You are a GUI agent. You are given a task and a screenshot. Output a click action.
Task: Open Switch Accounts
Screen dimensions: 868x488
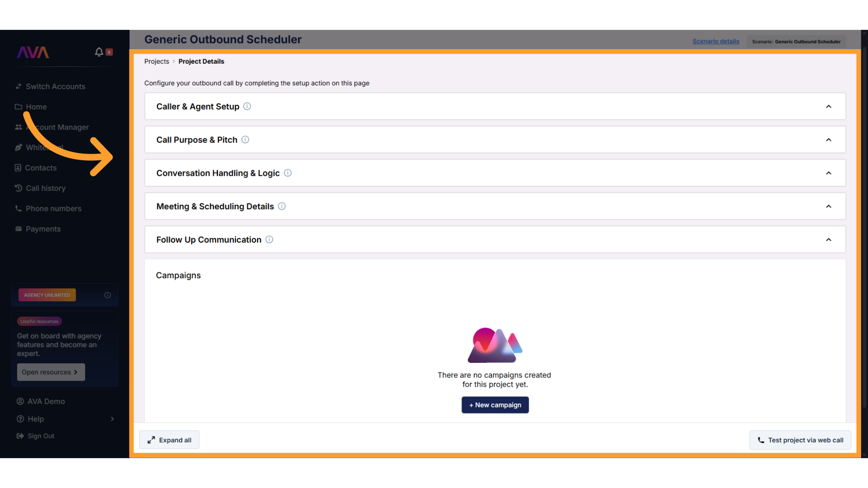(56, 86)
